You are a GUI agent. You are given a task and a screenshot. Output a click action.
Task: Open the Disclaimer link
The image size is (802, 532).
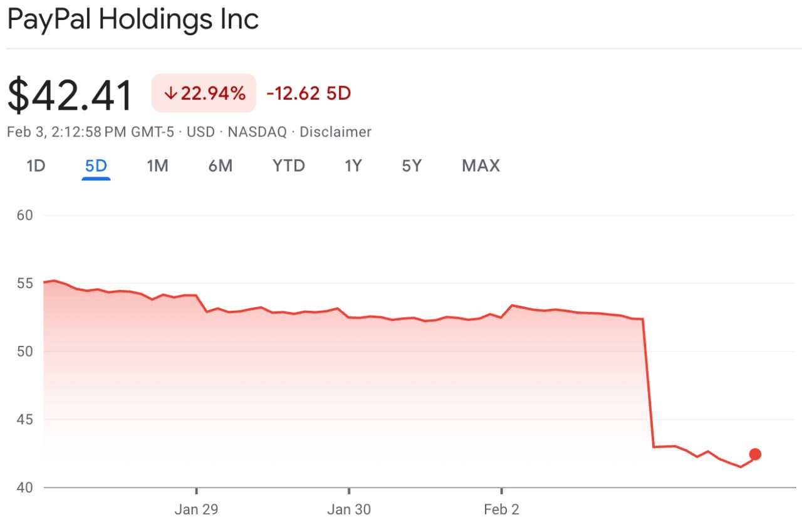coord(335,132)
